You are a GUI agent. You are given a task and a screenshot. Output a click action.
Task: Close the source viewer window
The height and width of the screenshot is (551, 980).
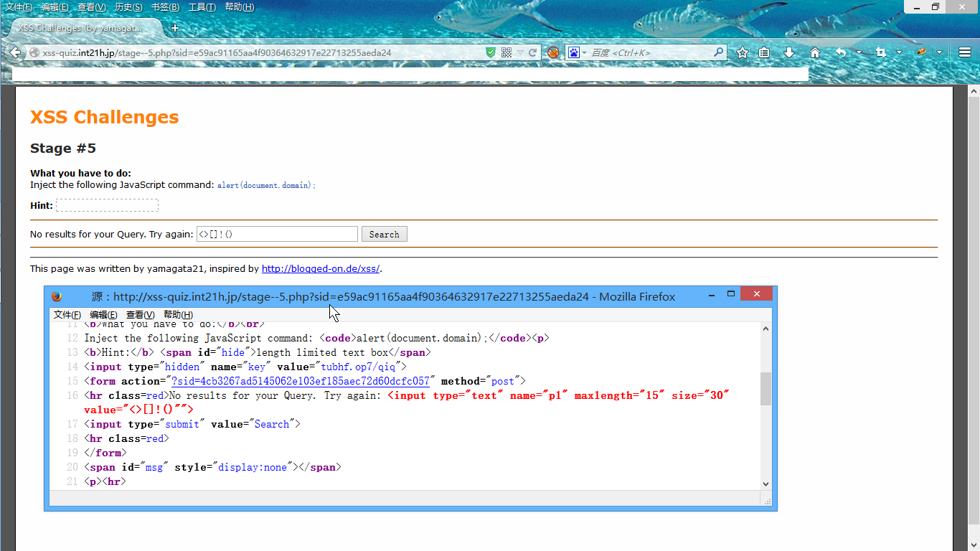pos(756,293)
